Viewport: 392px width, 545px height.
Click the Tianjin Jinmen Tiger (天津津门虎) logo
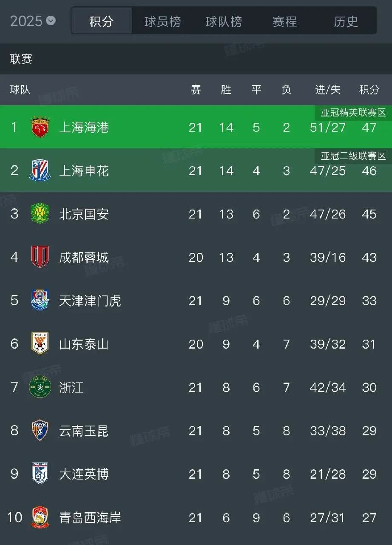coord(40,301)
